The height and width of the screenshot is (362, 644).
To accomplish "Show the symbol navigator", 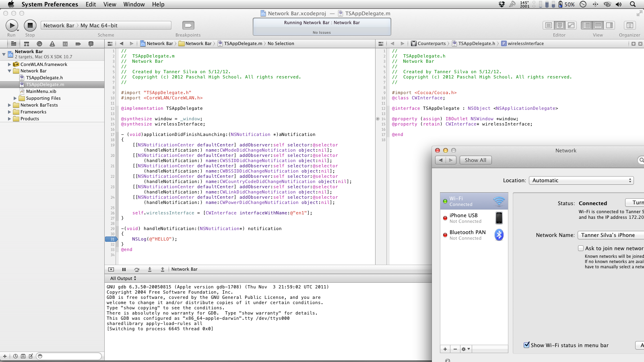I will [x=27, y=44].
